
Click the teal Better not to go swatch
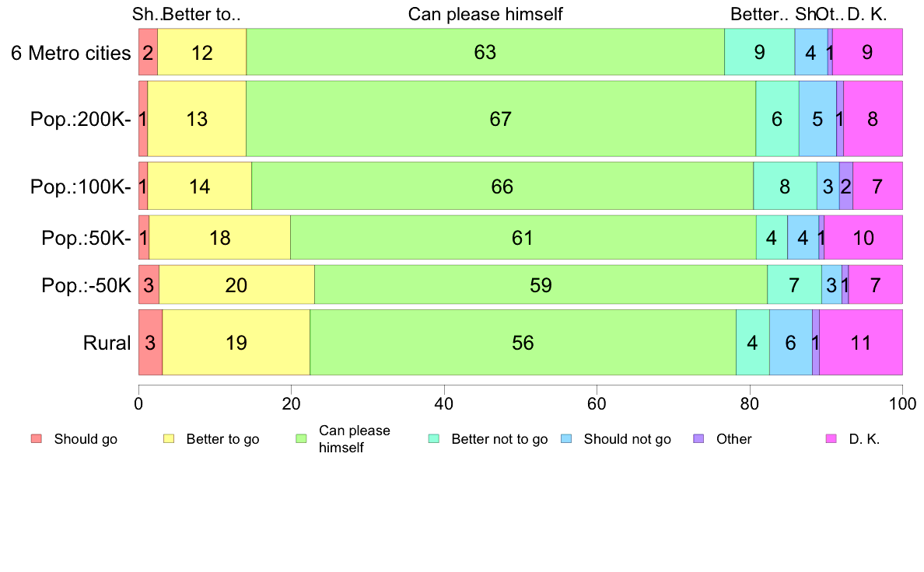[434, 439]
